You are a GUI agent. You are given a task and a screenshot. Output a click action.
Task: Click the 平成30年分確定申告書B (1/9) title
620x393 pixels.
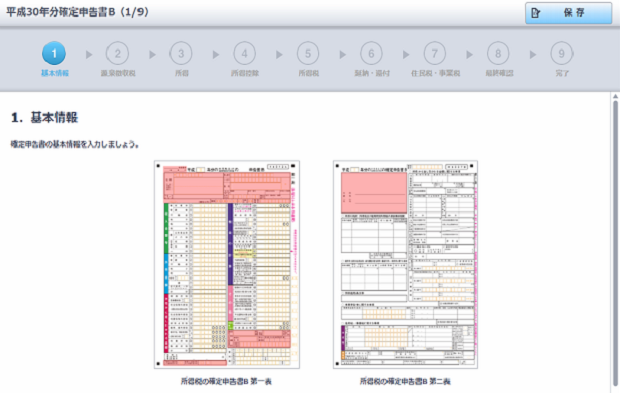click(x=78, y=12)
